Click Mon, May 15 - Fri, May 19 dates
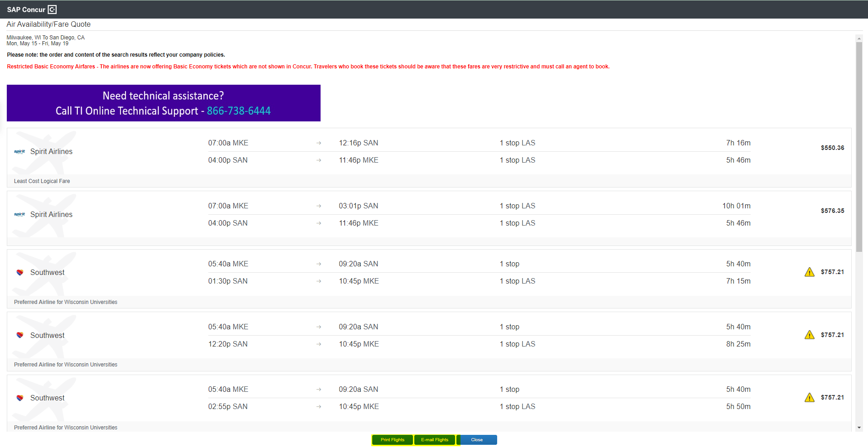The height and width of the screenshot is (448, 868). [x=38, y=43]
